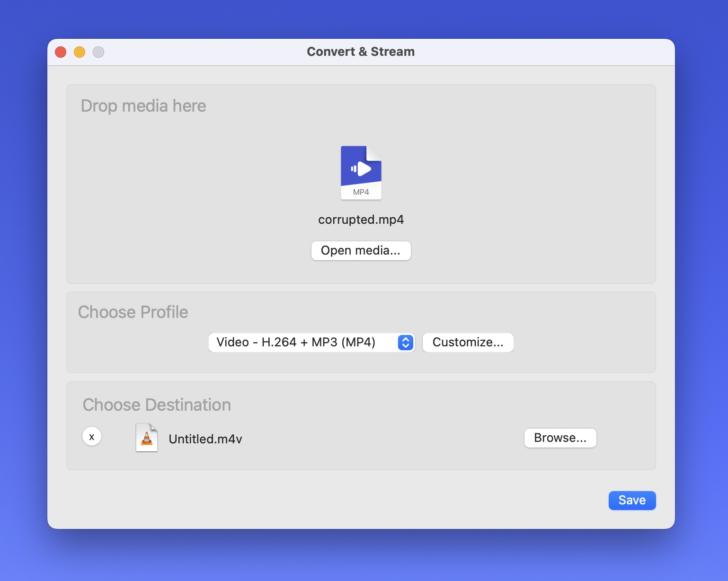Screen dimensions: 728x581
Task: Click the Untitled.m4v destination file name
Action: point(205,439)
